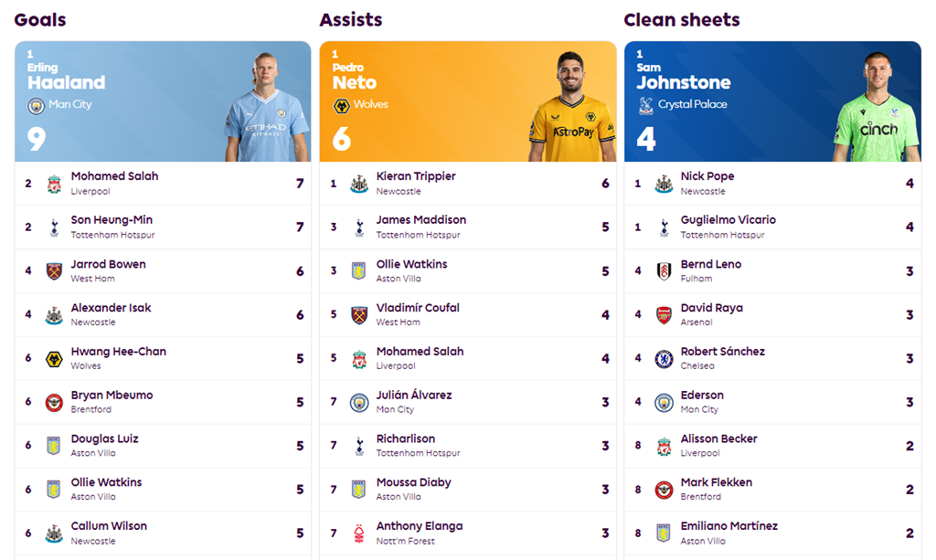Open Kieran Trippier's player page
936x560 pixels.
click(416, 176)
